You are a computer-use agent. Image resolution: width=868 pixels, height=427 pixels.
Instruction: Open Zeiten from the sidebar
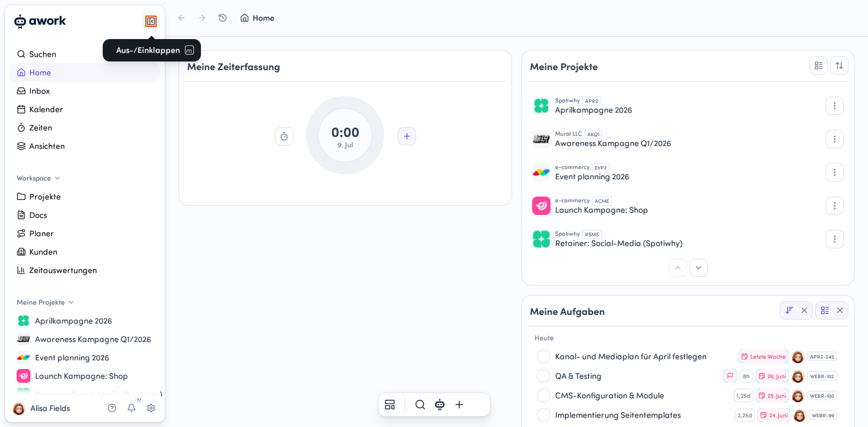click(x=85, y=128)
